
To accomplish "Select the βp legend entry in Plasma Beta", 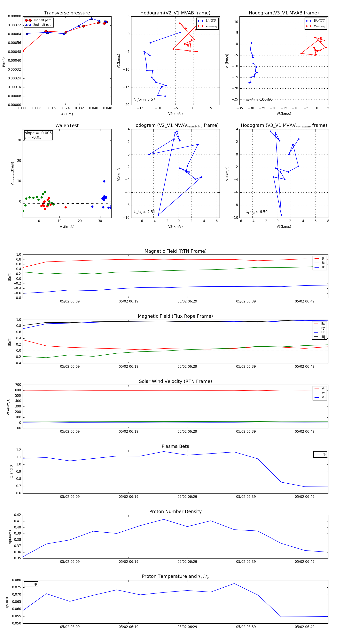I will coord(320,454).
